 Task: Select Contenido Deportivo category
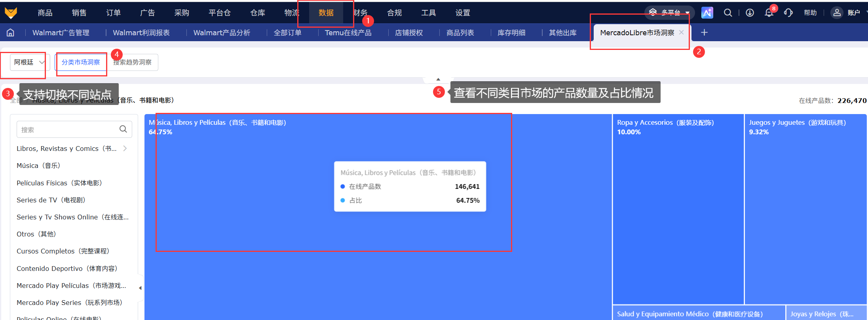click(x=67, y=269)
